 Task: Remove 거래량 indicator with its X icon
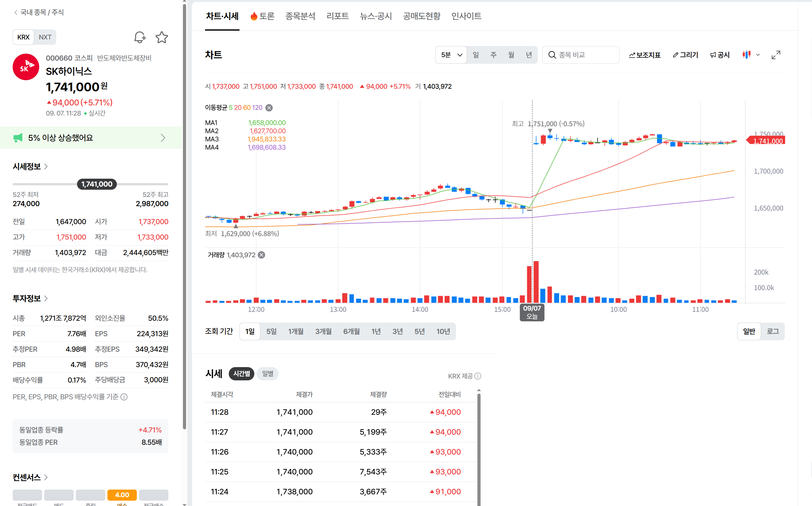tap(262, 255)
